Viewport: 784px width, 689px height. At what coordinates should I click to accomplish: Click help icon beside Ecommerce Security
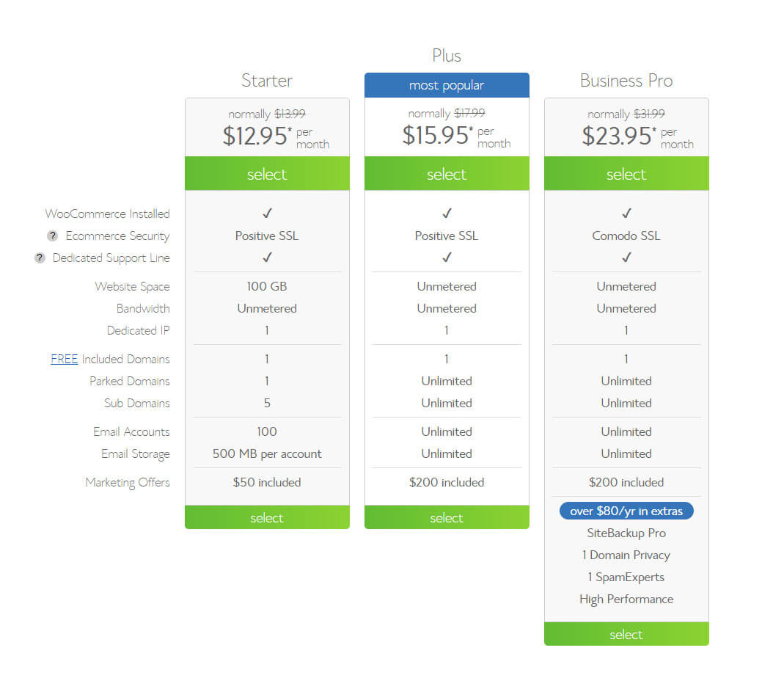click(x=53, y=236)
